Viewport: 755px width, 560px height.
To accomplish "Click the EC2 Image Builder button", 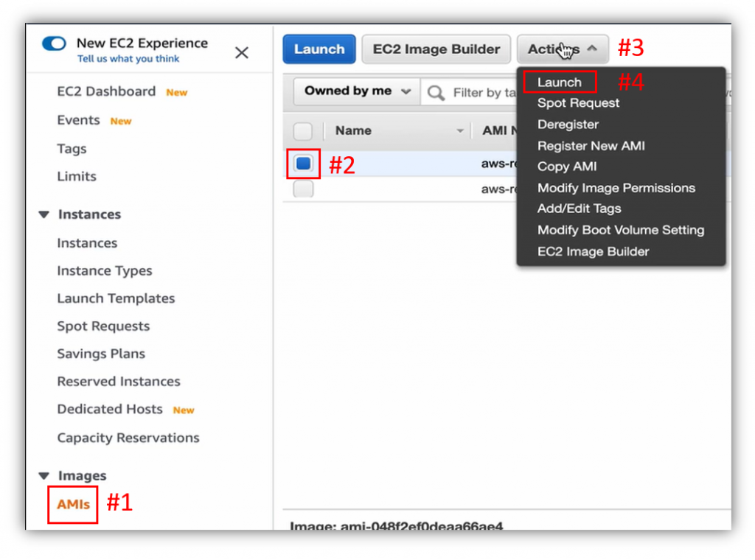I will click(x=436, y=49).
